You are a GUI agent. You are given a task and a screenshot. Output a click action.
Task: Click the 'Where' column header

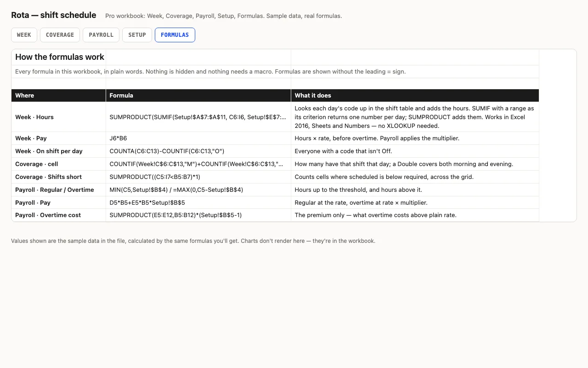[59, 95]
